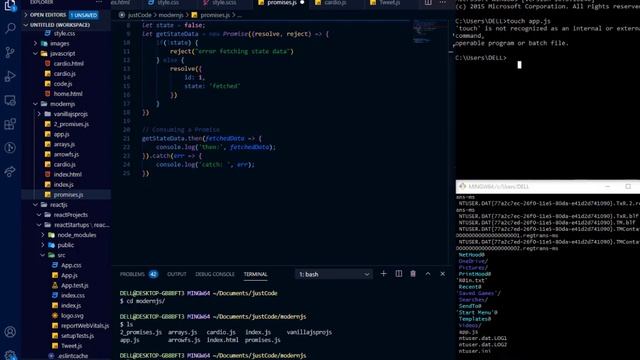Screen dimensions: 640x360
Task: Collapse the modernjs folder
Action: pyautogui.click(x=62, y=104)
